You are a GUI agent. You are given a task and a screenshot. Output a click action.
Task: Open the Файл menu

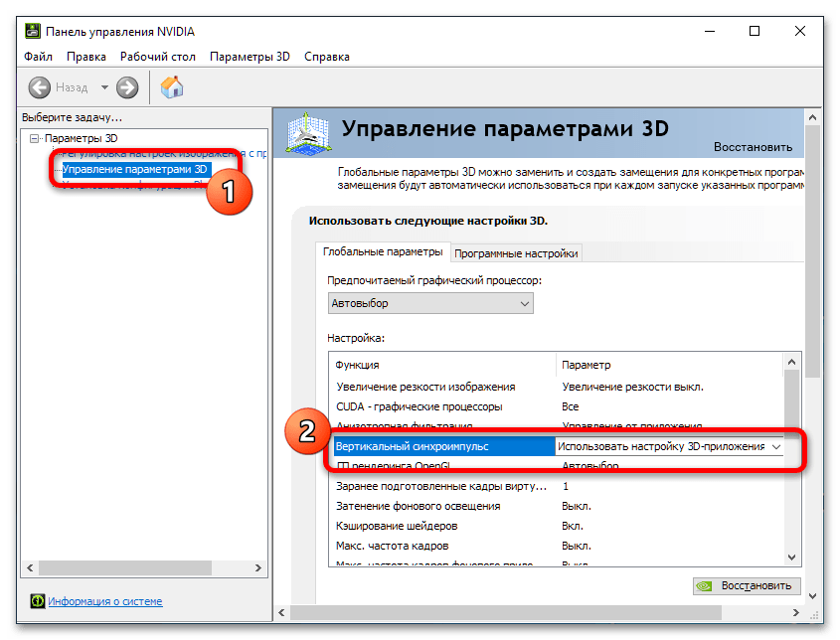(x=38, y=57)
